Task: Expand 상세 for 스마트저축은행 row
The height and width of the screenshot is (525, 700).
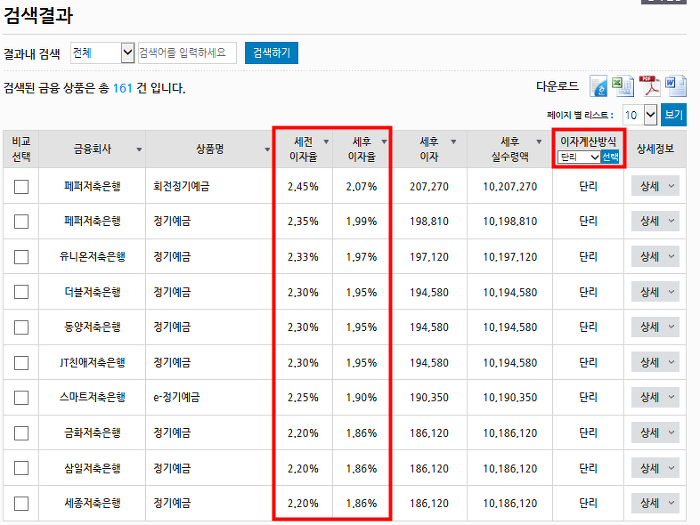Action: 655,397
